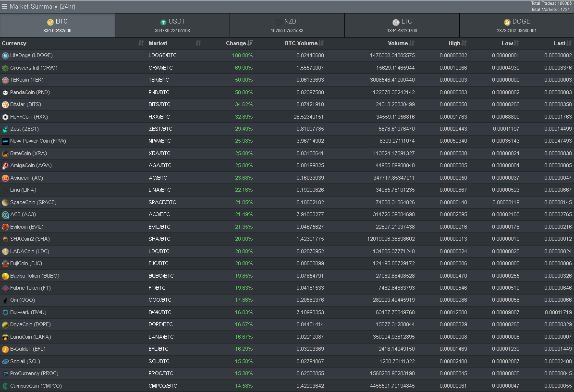Viewport: 574px width, 392px height.
Task: Open the ZEST/BTC market link
Action: (160, 129)
